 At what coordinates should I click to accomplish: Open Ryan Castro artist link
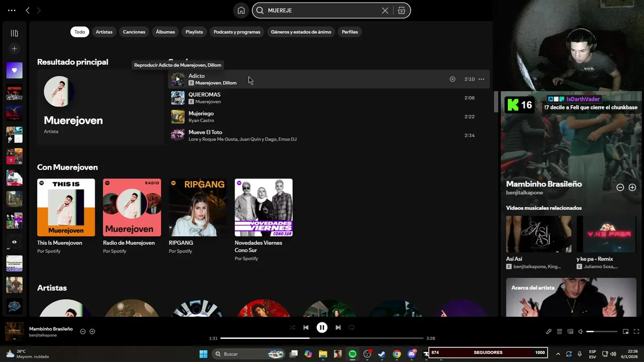click(201, 121)
